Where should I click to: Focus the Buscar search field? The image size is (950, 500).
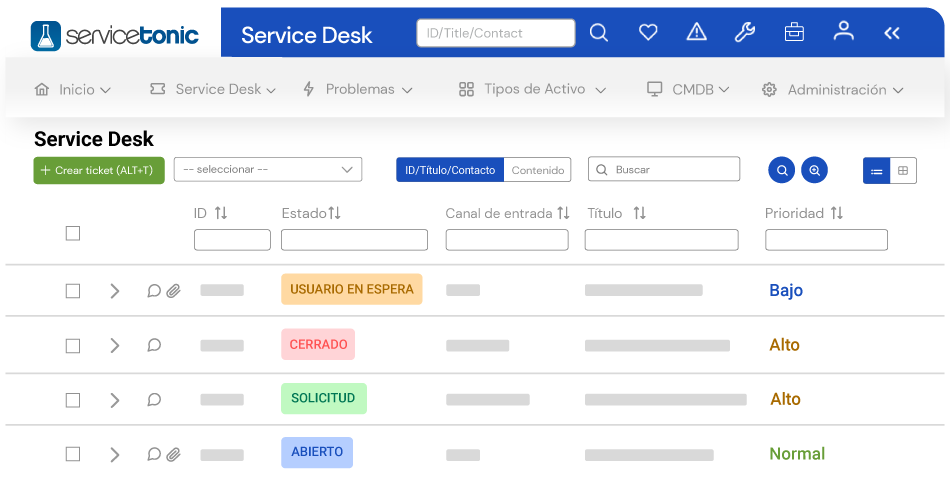663,169
